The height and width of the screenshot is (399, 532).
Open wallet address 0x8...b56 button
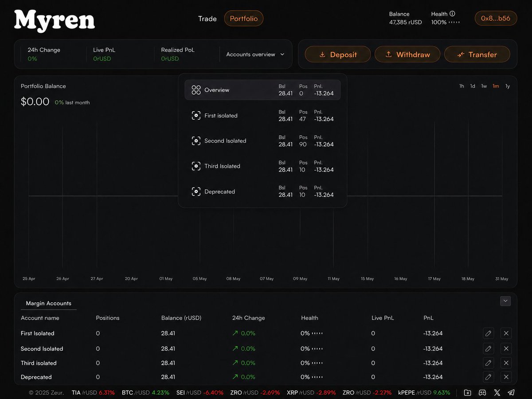point(496,19)
